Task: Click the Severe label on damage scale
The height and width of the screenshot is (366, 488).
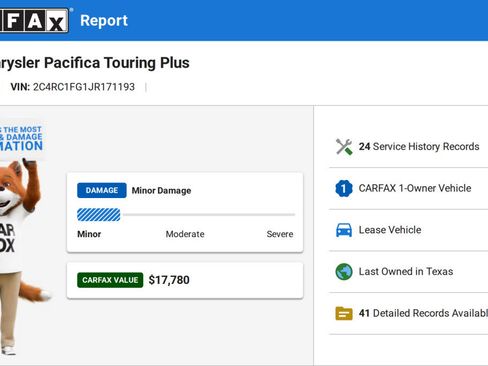Action: coord(280,234)
